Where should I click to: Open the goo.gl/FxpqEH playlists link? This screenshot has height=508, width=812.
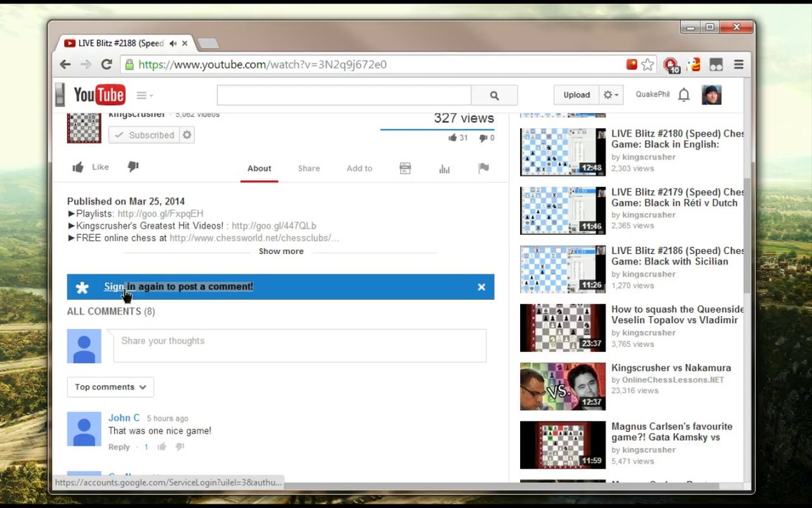click(x=161, y=214)
